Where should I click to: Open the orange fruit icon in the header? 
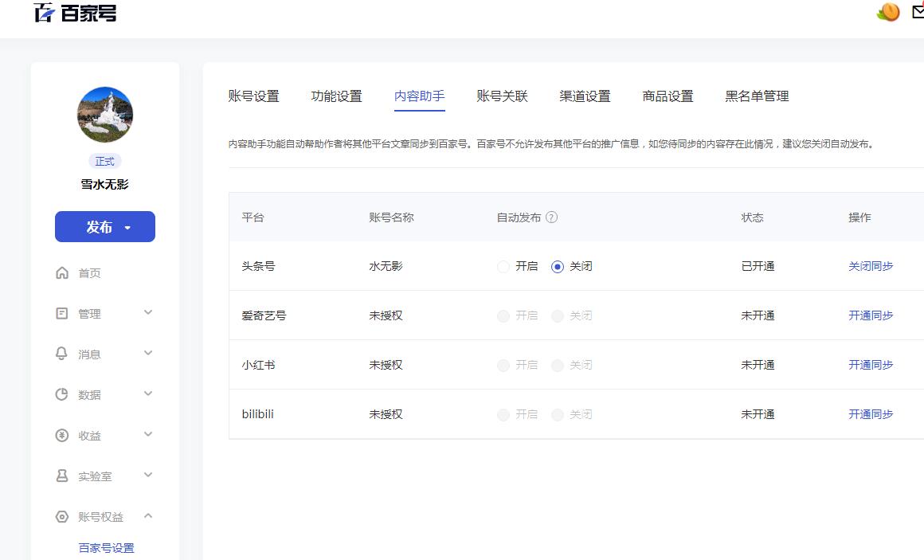[x=888, y=12]
